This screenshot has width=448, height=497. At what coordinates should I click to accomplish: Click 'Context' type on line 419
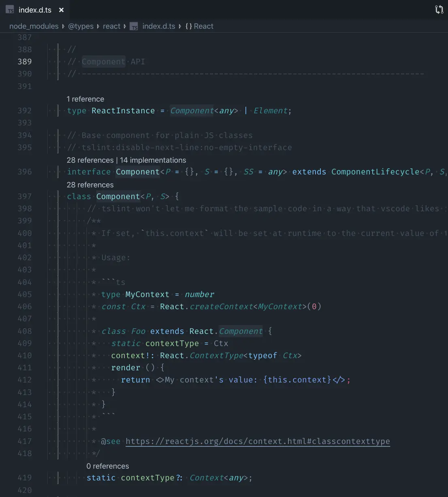[207, 478]
